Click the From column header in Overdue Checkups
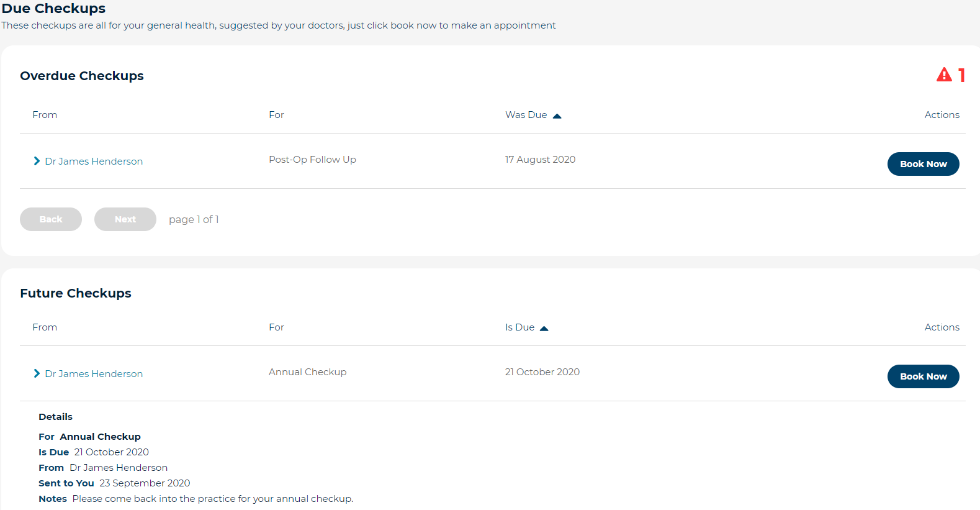The height and width of the screenshot is (510, 980). click(x=44, y=114)
